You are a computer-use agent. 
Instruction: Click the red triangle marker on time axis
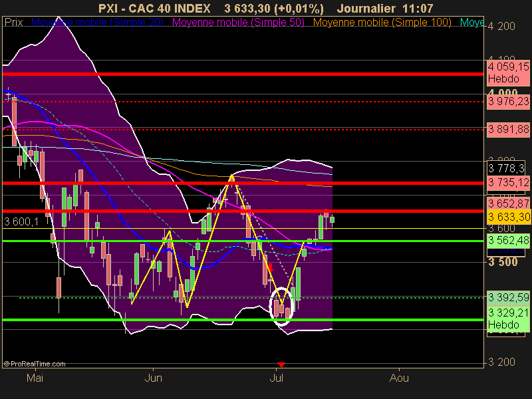click(x=281, y=364)
